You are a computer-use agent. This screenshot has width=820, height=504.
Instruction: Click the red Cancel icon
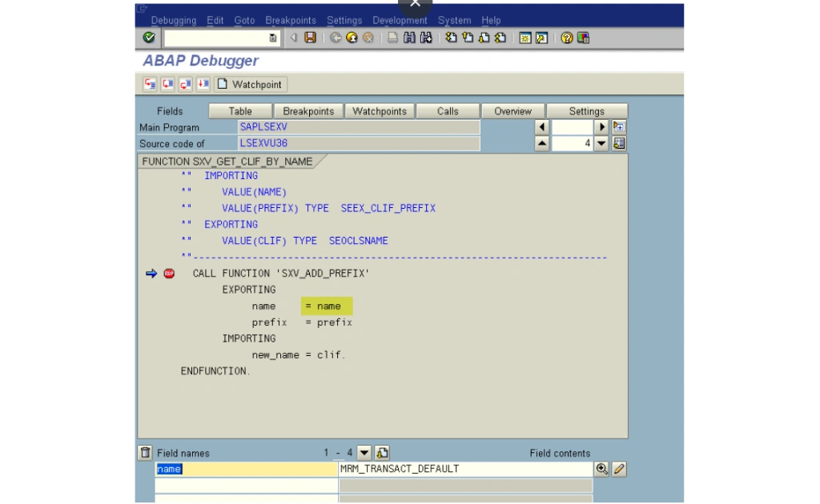tap(368, 38)
